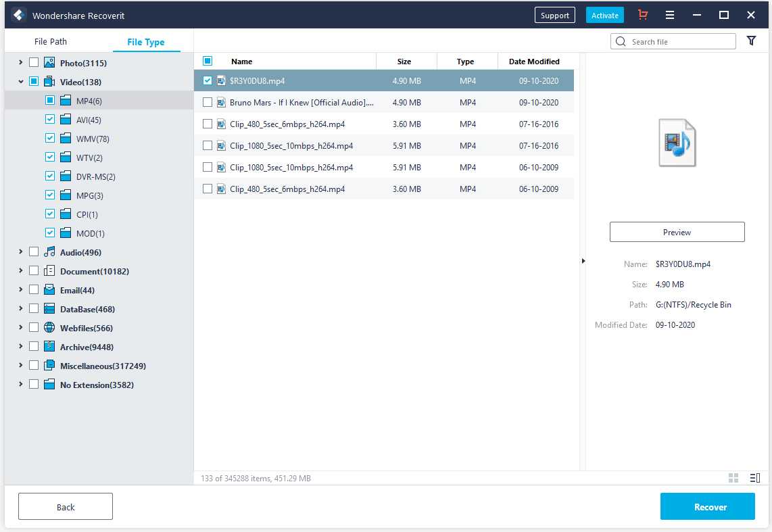Click the Activate button
Screen dimensions: 772x532
click(604, 16)
